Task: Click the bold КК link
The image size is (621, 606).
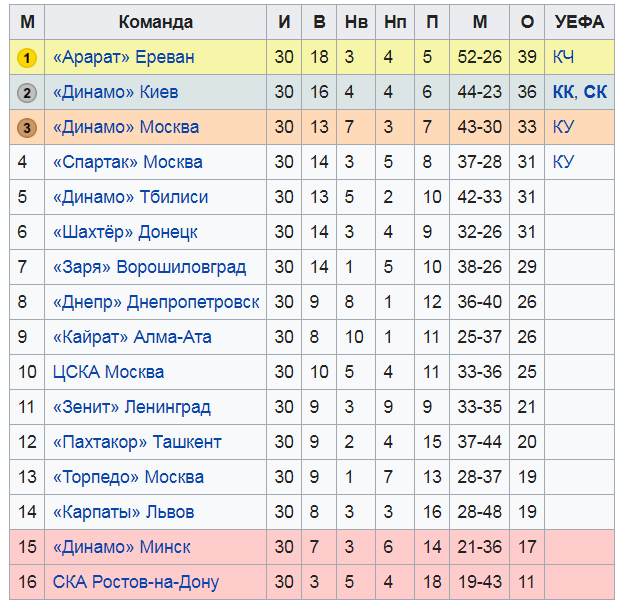Action: (x=563, y=93)
